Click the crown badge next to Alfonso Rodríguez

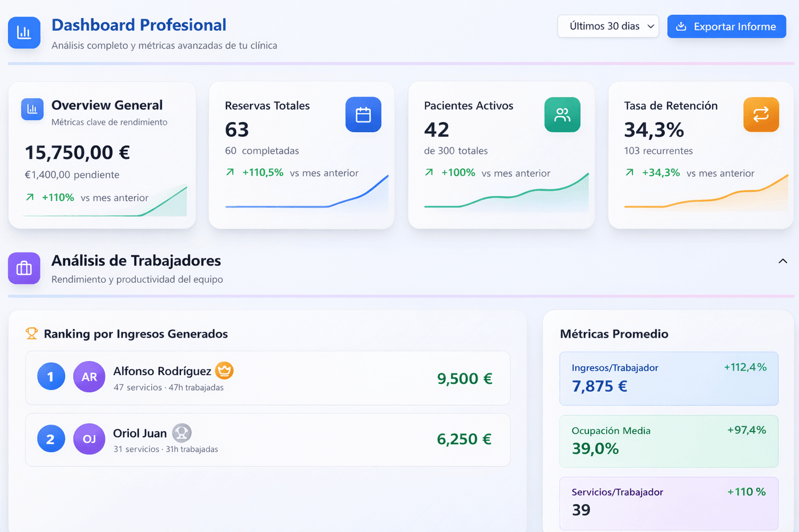[x=224, y=371]
